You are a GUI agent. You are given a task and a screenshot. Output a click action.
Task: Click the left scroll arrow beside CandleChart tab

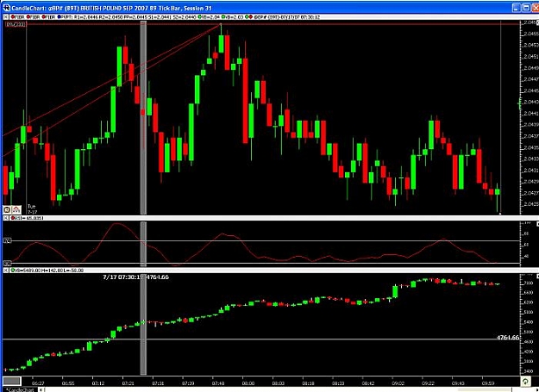pos(41,390)
